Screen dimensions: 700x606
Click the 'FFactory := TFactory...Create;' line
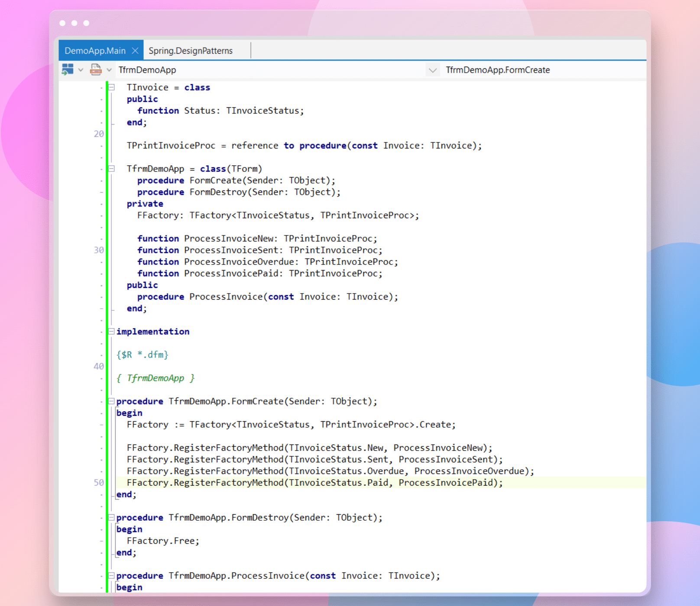(x=291, y=424)
